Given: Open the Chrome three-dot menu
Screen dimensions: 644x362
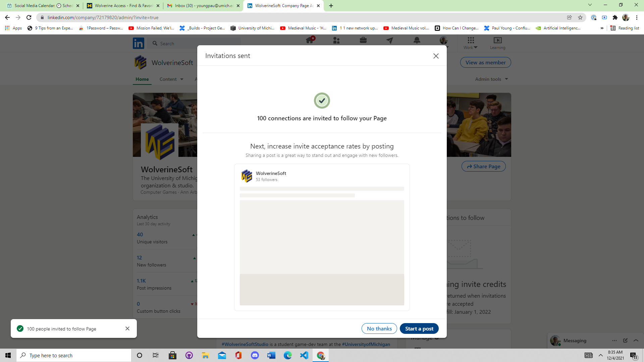Looking at the screenshot, I should click(637, 17).
